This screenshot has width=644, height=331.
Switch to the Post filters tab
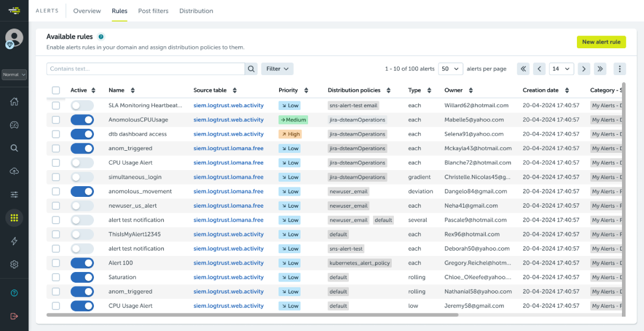click(x=153, y=11)
